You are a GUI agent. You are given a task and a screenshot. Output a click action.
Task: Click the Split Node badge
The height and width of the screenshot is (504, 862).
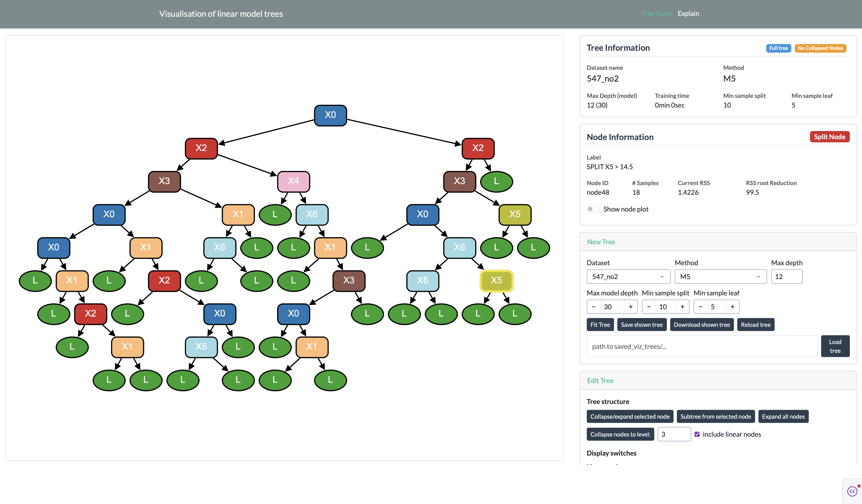click(x=830, y=137)
